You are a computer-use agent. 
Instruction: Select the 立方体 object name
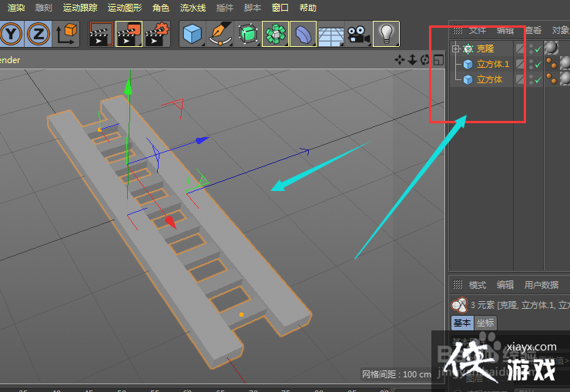pyautogui.click(x=490, y=79)
